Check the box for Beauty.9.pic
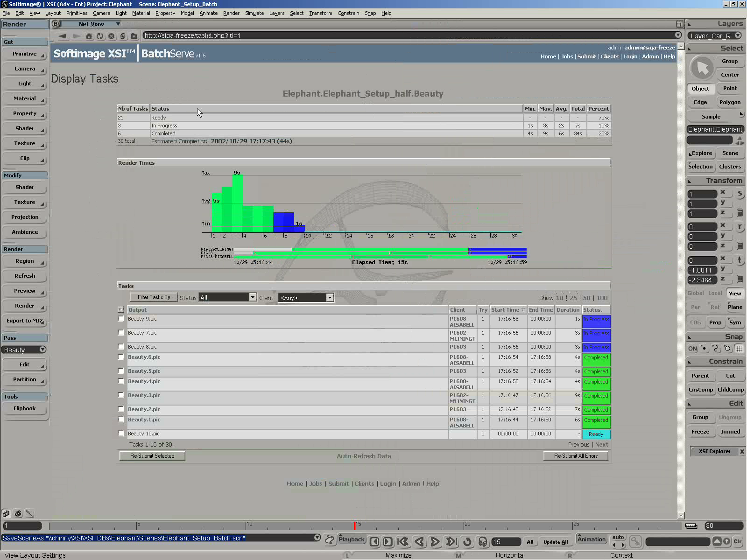The width and height of the screenshot is (747, 560). click(x=121, y=319)
